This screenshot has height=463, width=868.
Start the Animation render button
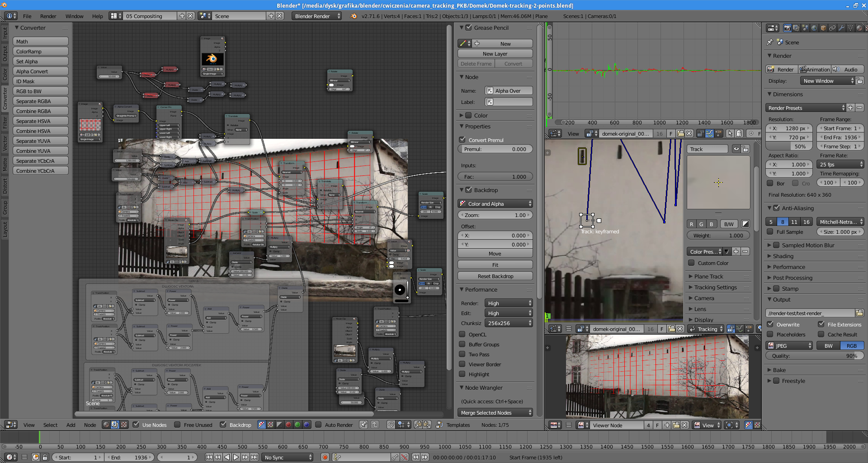(x=815, y=69)
